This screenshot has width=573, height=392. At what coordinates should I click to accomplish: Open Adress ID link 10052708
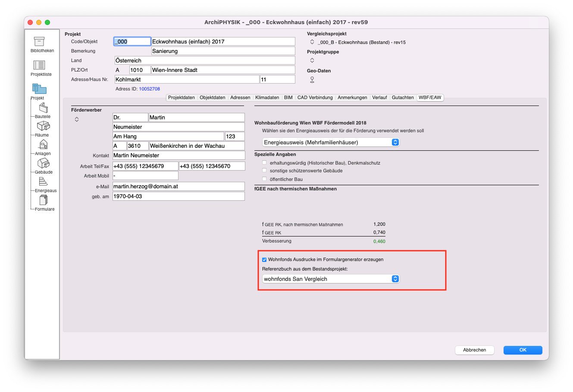(149, 89)
